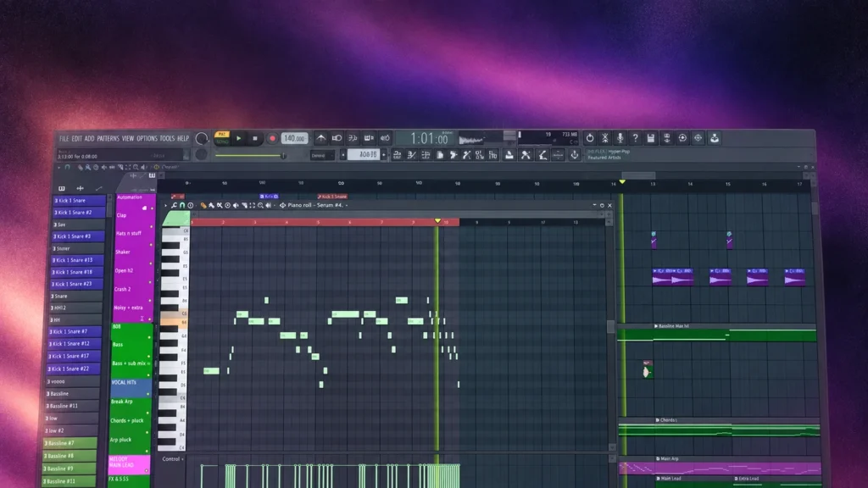The image size is (868, 488).
Task: Expand the piano roll menu arrow
Action: coord(165,205)
